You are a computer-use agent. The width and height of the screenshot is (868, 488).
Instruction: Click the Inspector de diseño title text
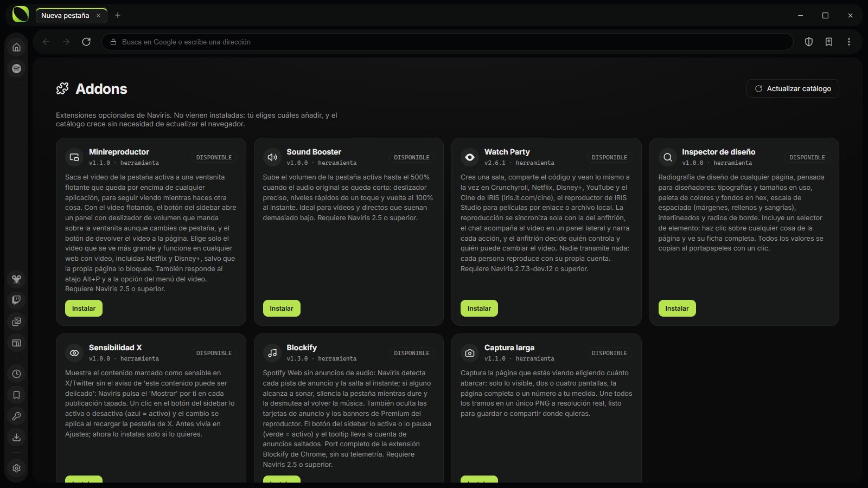pos(719,152)
